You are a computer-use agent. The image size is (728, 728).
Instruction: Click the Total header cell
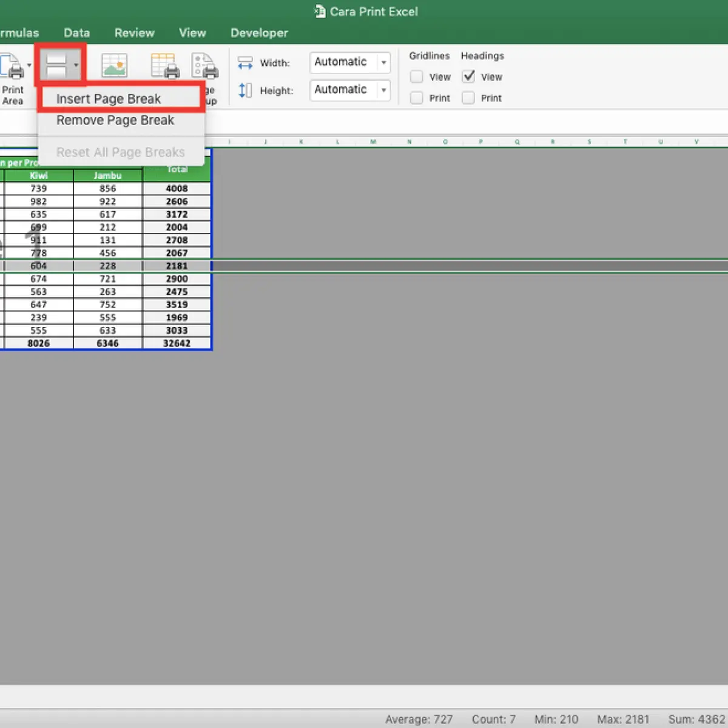[x=177, y=169]
